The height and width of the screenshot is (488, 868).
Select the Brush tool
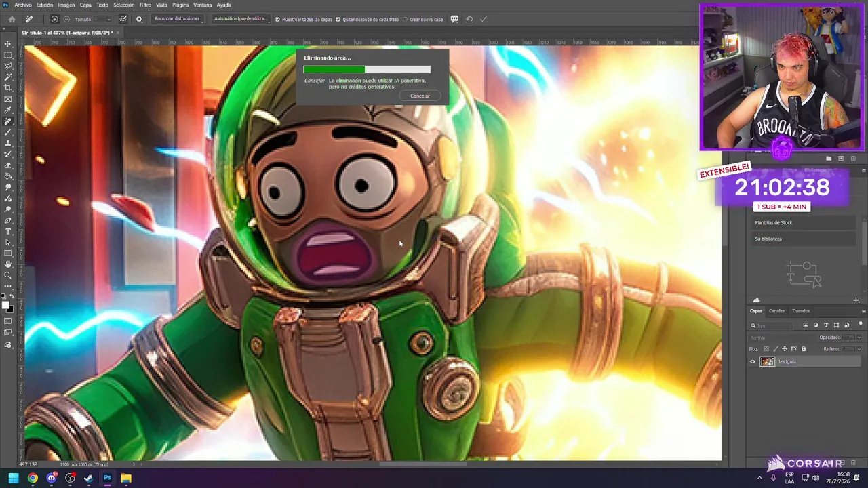[8, 132]
